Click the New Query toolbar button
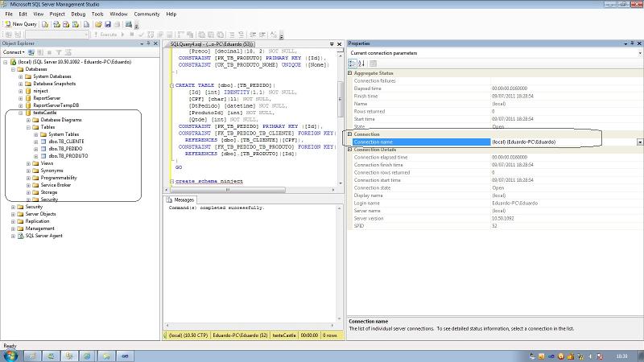 [x=21, y=24]
